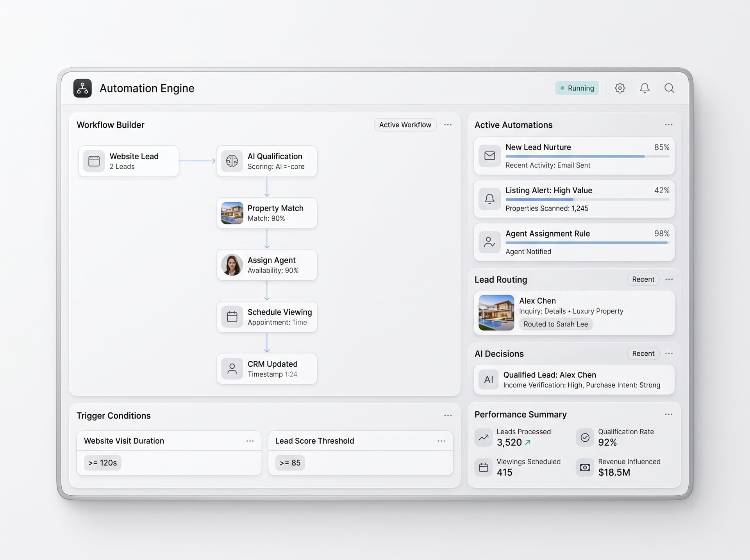The height and width of the screenshot is (560, 750).
Task: Click the Active Workflow button
Action: tap(405, 125)
